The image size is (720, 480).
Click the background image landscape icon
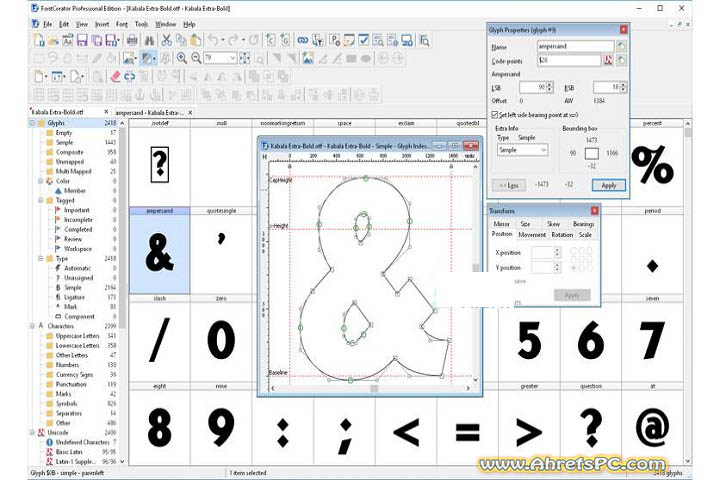(308, 58)
